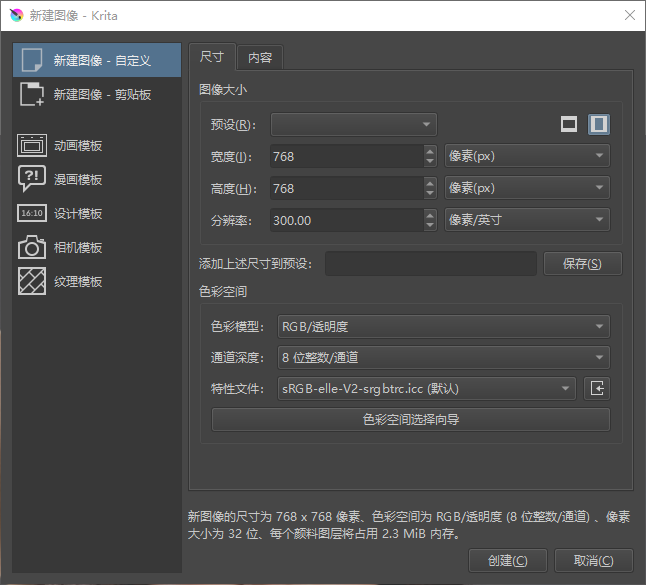
Task: Click the 保存(S) button
Action: click(583, 263)
